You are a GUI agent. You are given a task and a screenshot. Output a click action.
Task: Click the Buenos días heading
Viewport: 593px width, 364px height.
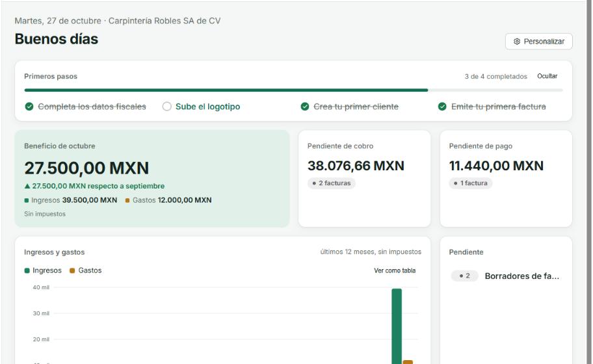click(57, 39)
